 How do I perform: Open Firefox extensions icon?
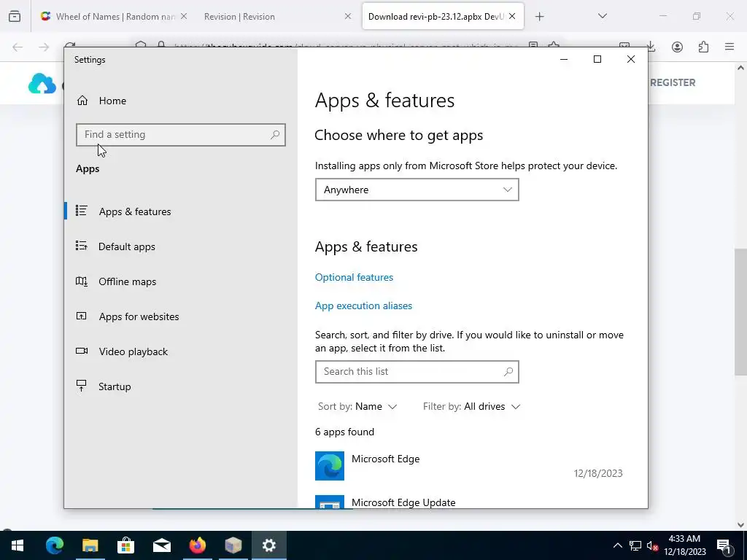click(x=703, y=47)
